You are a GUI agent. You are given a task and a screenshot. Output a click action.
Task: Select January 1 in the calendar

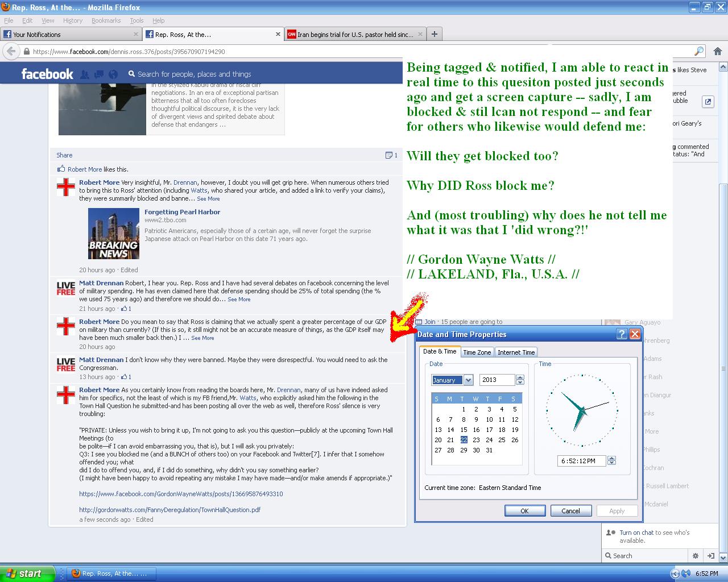point(464,409)
